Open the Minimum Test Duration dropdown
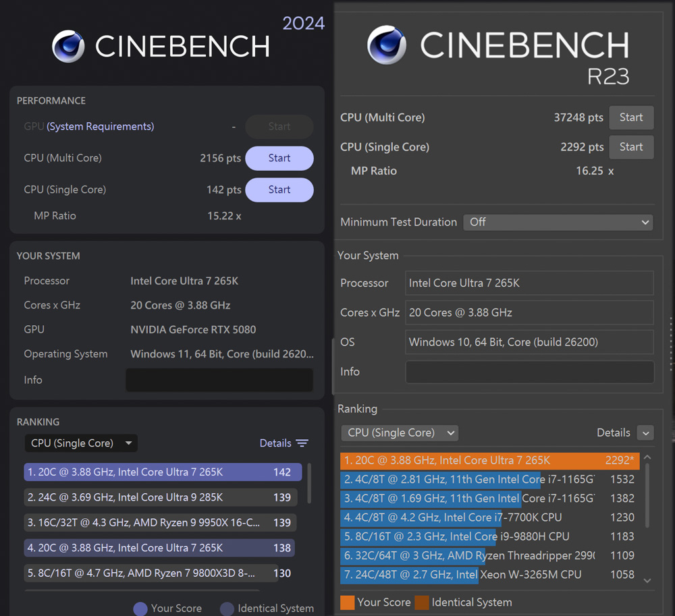Screen dimensions: 675x616 click(x=558, y=222)
